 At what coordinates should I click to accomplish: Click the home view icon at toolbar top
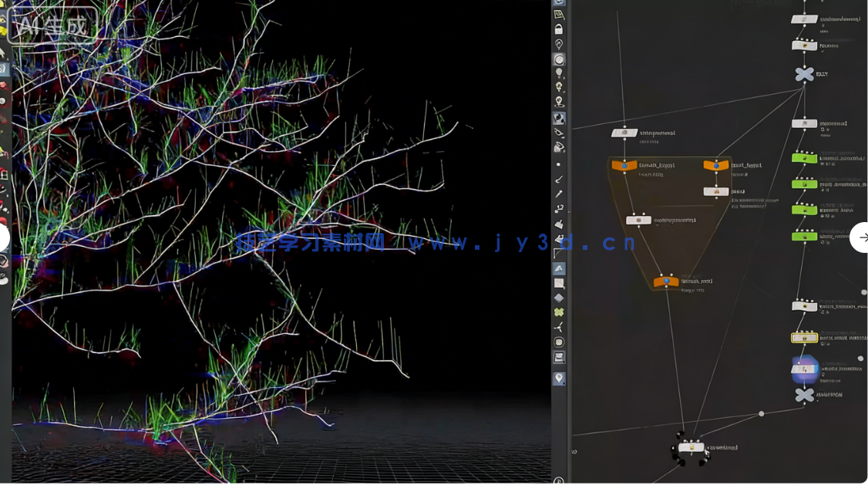click(x=559, y=13)
